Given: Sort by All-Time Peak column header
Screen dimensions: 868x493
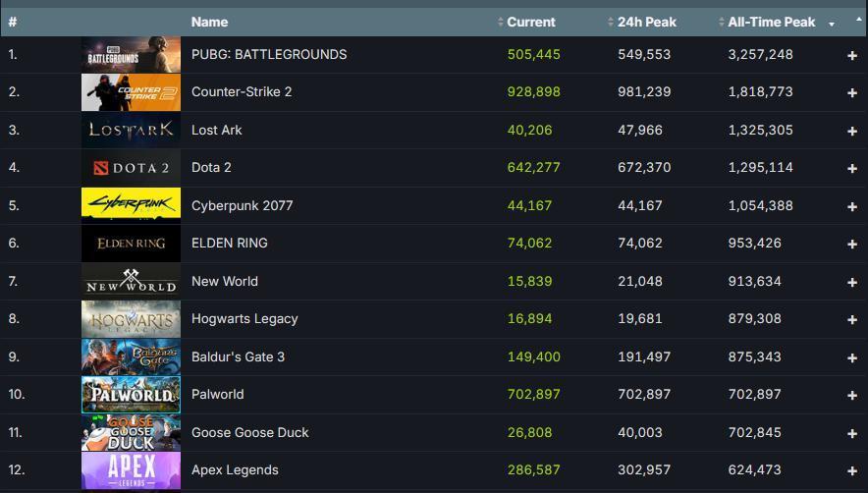Looking at the screenshot, I should (x=772, y=22).
